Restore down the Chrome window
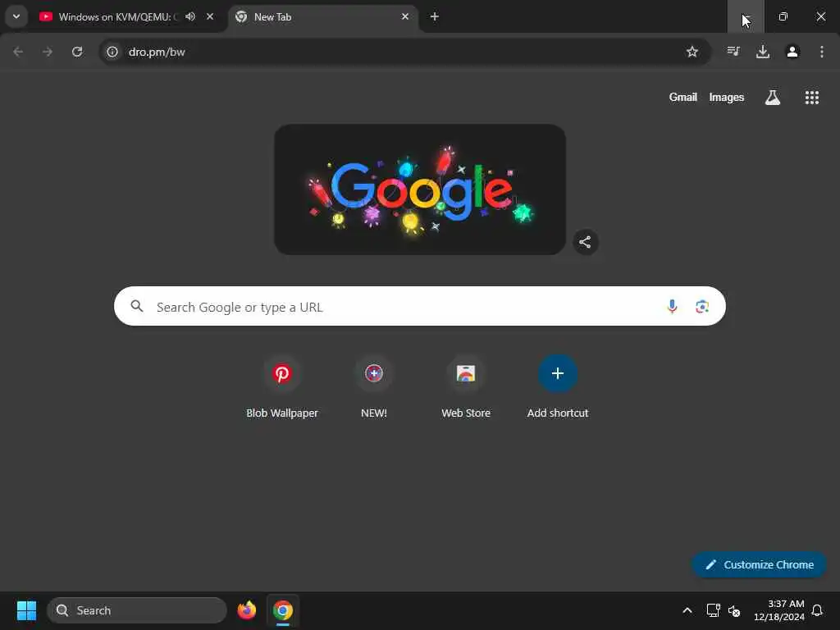Viewport: 840px width, 630px height. click(x=783, y=16)
